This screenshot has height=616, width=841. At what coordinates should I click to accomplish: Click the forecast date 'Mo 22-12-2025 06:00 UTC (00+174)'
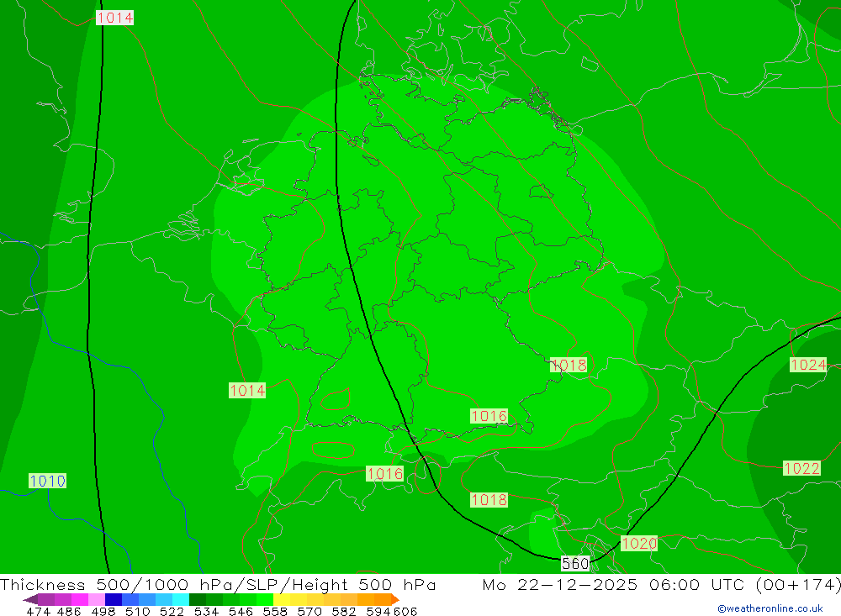[x=661, y=584]
